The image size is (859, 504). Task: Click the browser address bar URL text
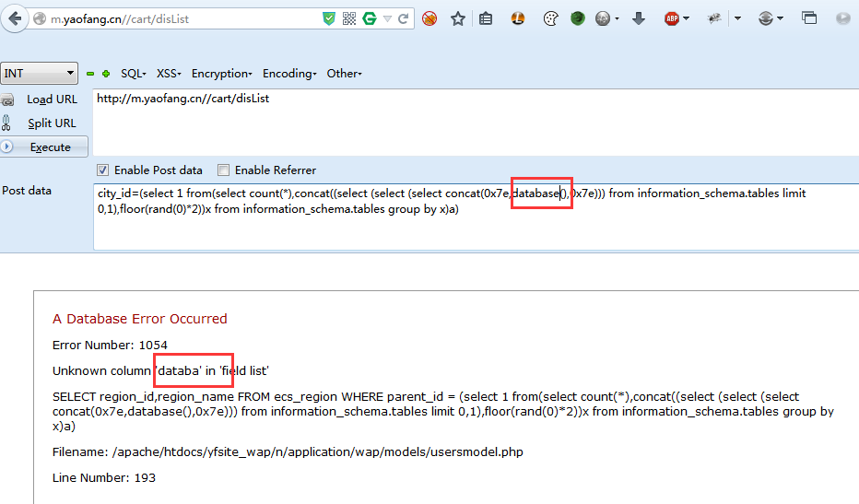(x=120, y=19)
